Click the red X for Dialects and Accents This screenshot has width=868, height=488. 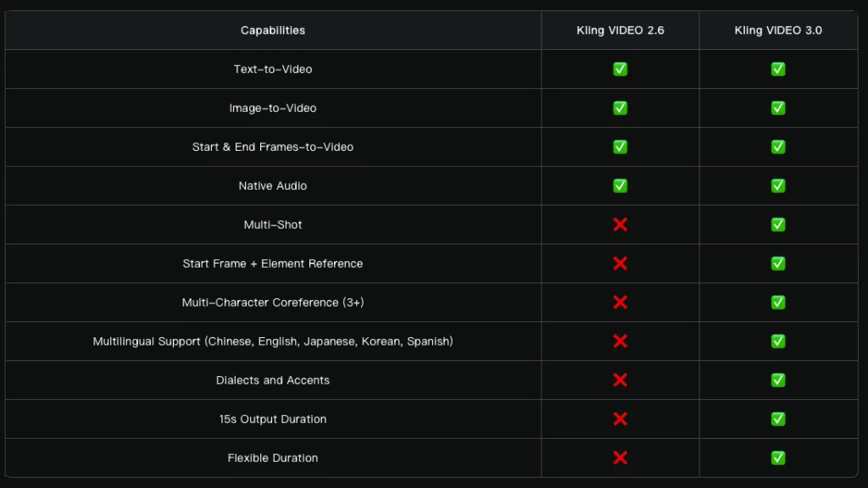coord(620,380)
